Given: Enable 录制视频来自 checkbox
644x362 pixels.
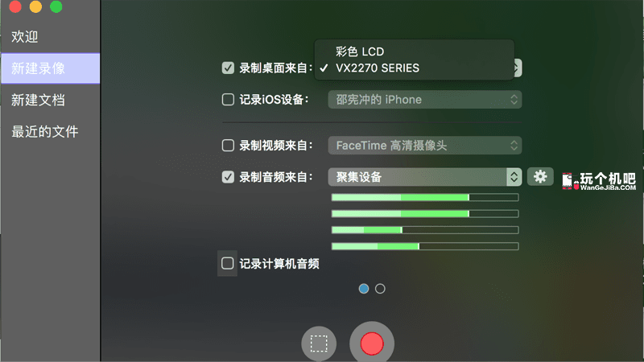Looking at the screenshot, I should click(228, 146).
